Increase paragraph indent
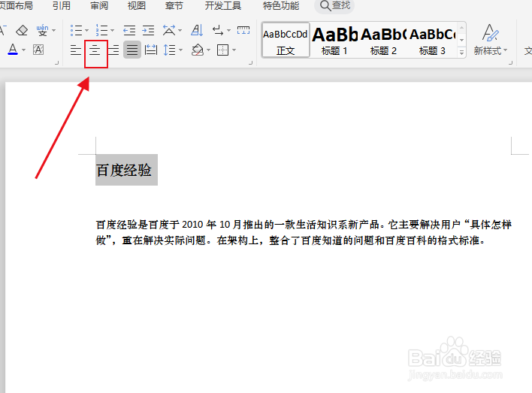532x393 pixels. [x=148, y=30]
